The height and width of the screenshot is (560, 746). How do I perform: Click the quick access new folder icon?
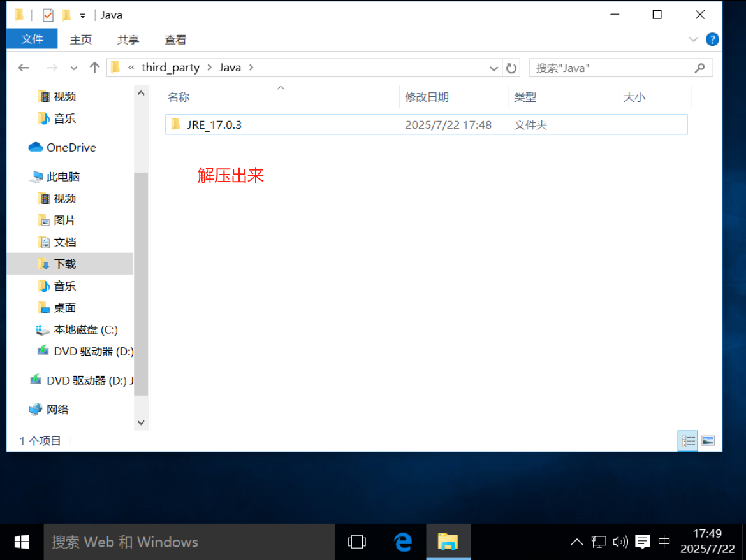pyautogui.click(x=66, y=15)
